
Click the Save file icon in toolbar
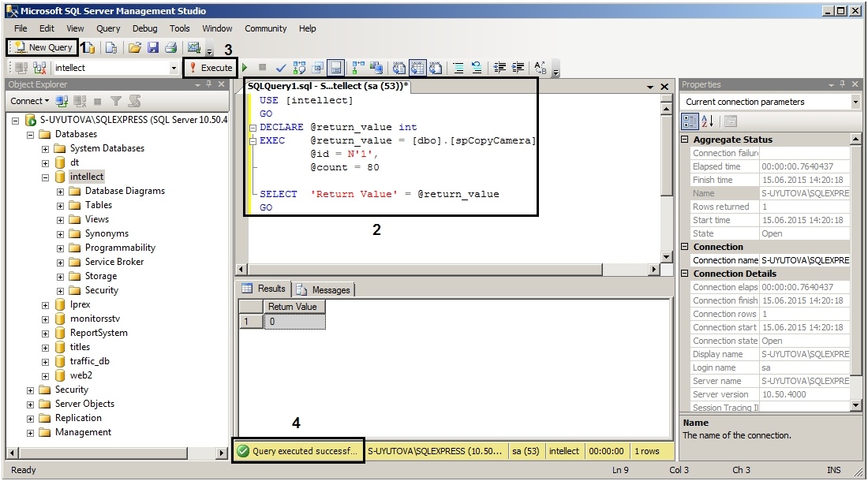(153, 47)
